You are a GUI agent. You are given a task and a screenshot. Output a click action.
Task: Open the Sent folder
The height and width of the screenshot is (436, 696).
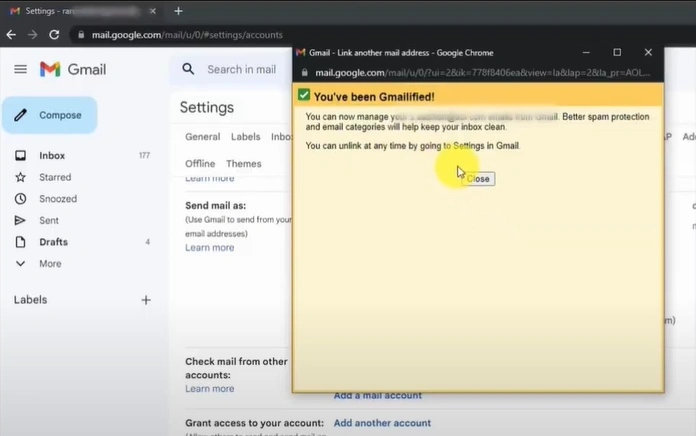coord(49,220)
